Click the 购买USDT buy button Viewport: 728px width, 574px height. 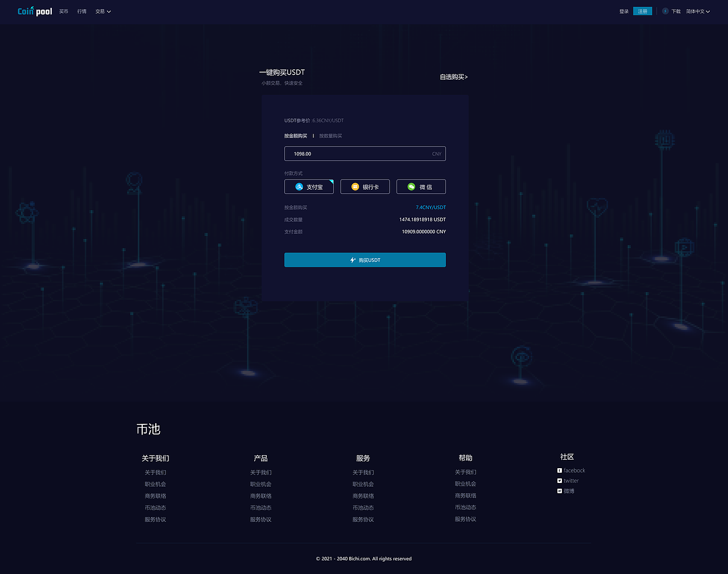tap(365, 260)
